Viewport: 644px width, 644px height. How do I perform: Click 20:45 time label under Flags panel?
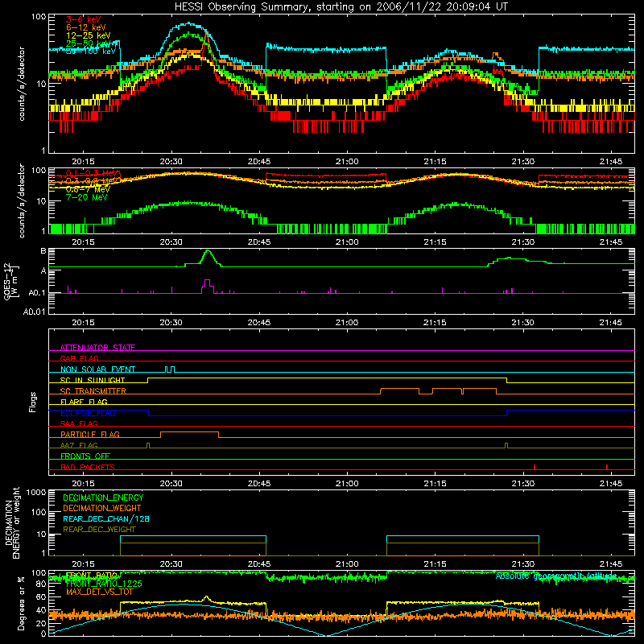coord(259,484)
